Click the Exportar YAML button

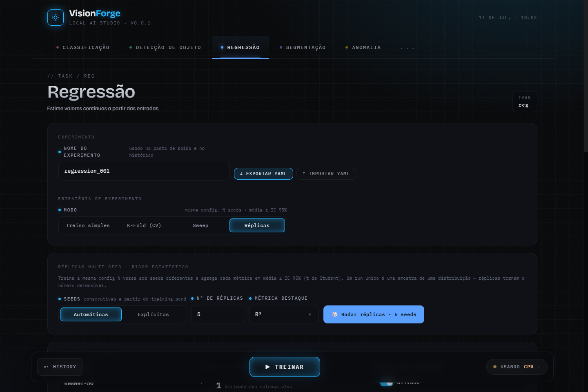[x=263, y=174]
